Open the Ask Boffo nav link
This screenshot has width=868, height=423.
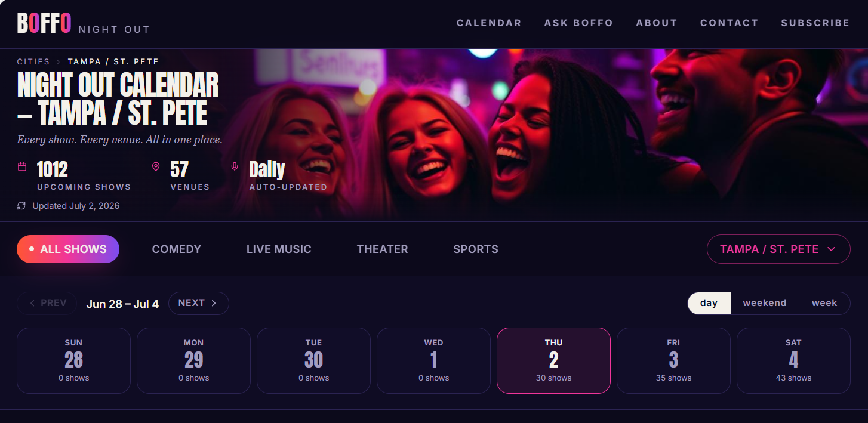point(578,23)
